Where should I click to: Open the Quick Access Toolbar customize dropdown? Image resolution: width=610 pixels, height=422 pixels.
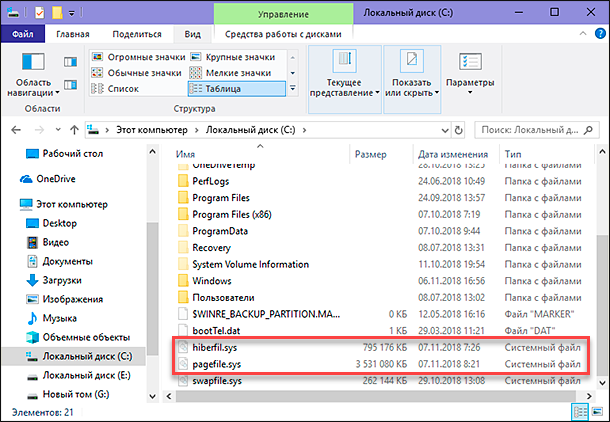pyautogui.click(x=72, y=14)
